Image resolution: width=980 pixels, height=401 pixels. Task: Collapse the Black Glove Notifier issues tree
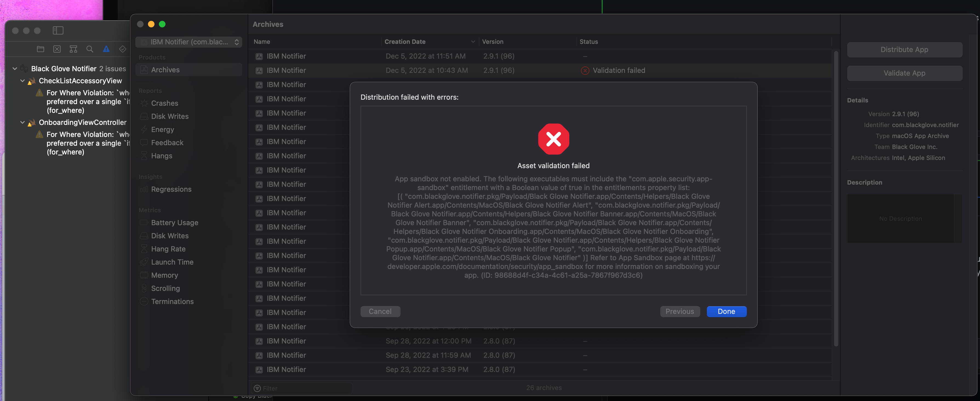pyautogui.click(x=15, y=68)
